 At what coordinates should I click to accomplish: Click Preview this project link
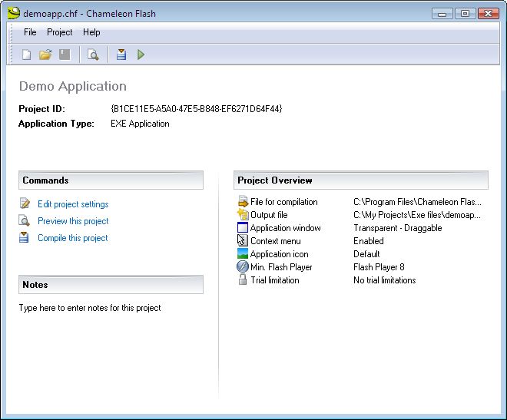(x=73, y=221)
